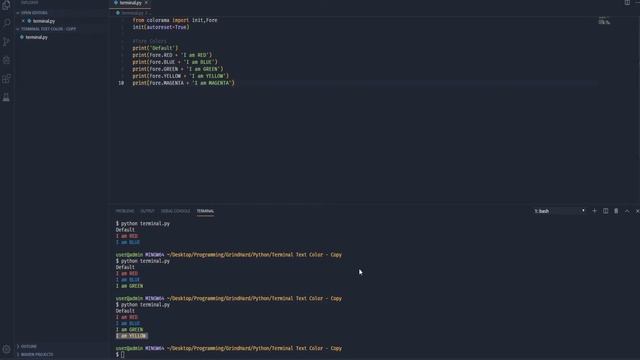640x360 pixels.
Task: Click code line 'from colorama import init,Fore'
Action: click(x=175, y=20)
